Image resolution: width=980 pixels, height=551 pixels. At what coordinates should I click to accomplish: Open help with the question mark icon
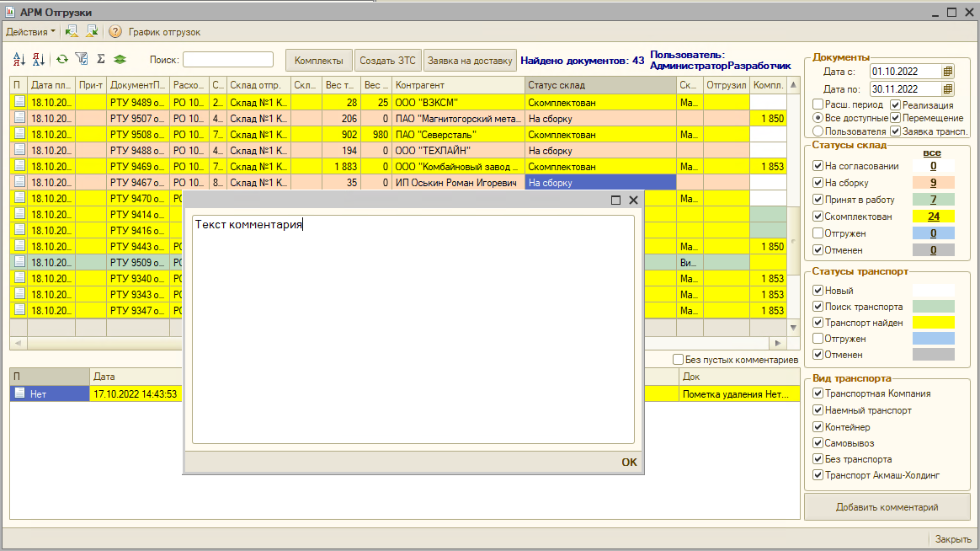pyautogui.click(x=115, y=31)
